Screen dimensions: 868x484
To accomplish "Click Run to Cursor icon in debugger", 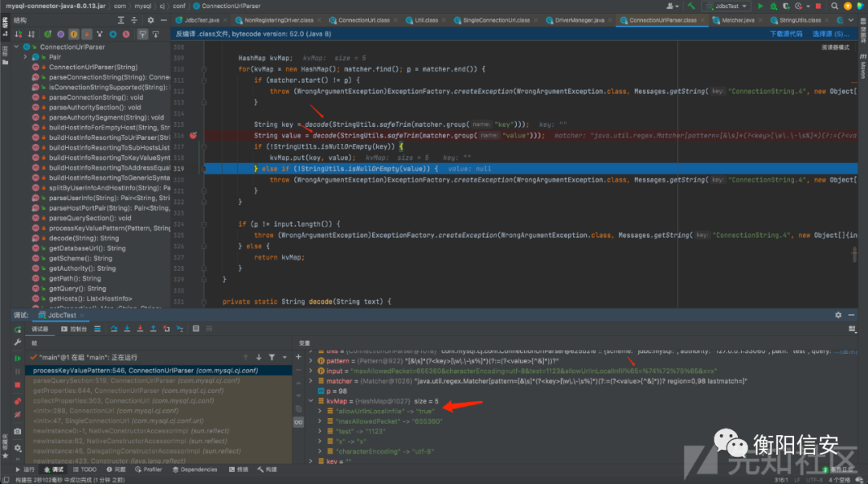I will [x=180, y=329].
